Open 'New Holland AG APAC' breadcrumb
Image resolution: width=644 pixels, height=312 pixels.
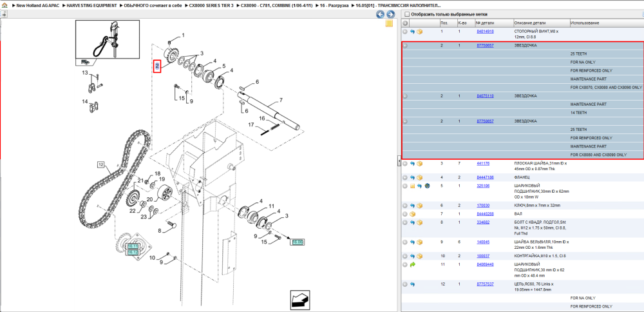(39, 6)
